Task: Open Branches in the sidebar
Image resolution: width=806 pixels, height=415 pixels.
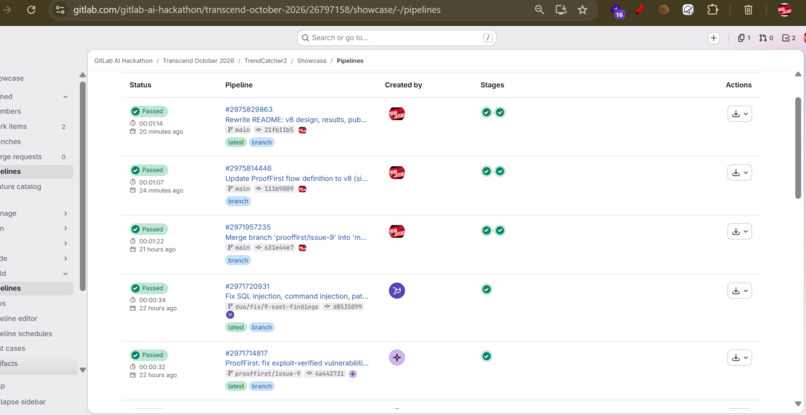Action: click(x=36, y=141)
